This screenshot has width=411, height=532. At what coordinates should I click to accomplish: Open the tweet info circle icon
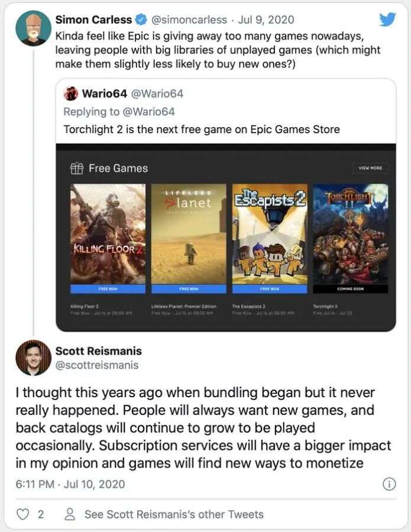pyautogui.click(x=389, y=484)
